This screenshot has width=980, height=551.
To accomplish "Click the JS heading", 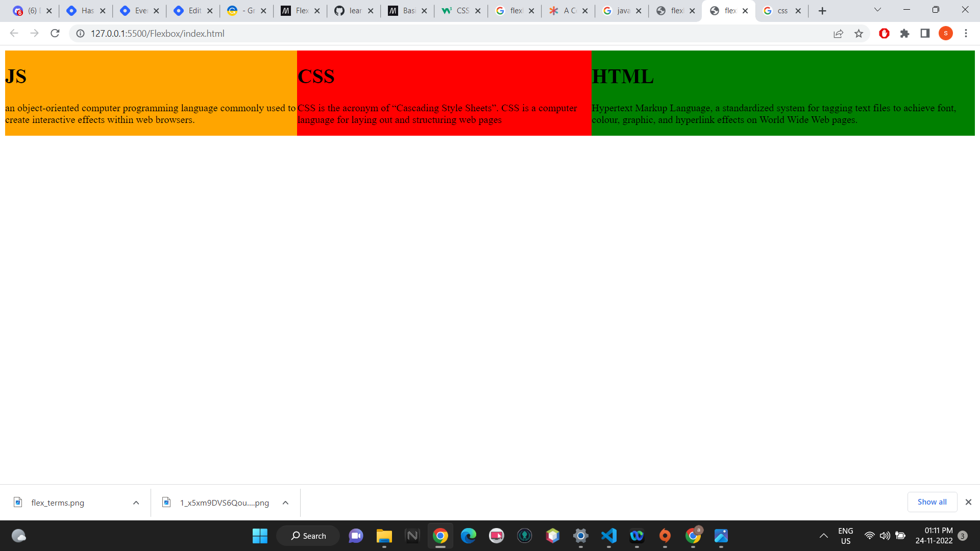I will [16, 77].
